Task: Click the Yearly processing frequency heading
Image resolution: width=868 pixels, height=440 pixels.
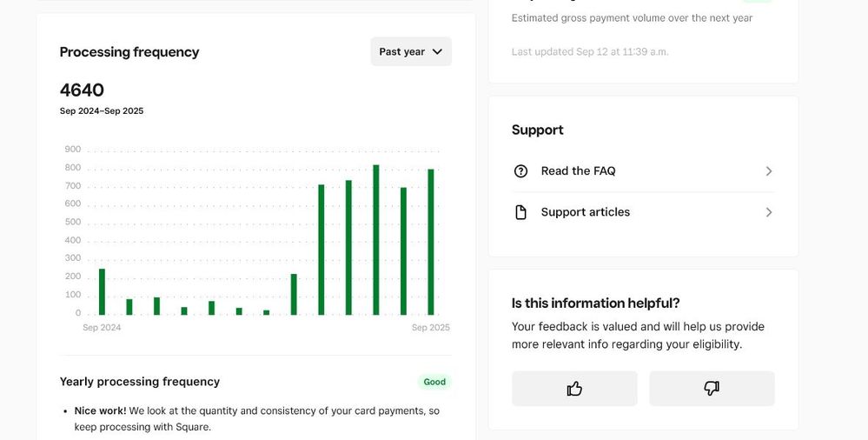Action: coord(140,382)
